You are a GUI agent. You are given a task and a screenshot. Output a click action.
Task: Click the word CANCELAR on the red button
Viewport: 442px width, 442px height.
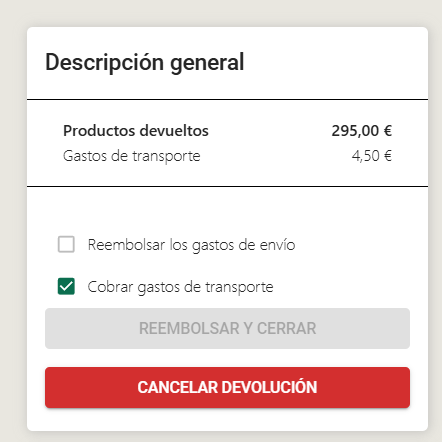[x=177, y=387]
